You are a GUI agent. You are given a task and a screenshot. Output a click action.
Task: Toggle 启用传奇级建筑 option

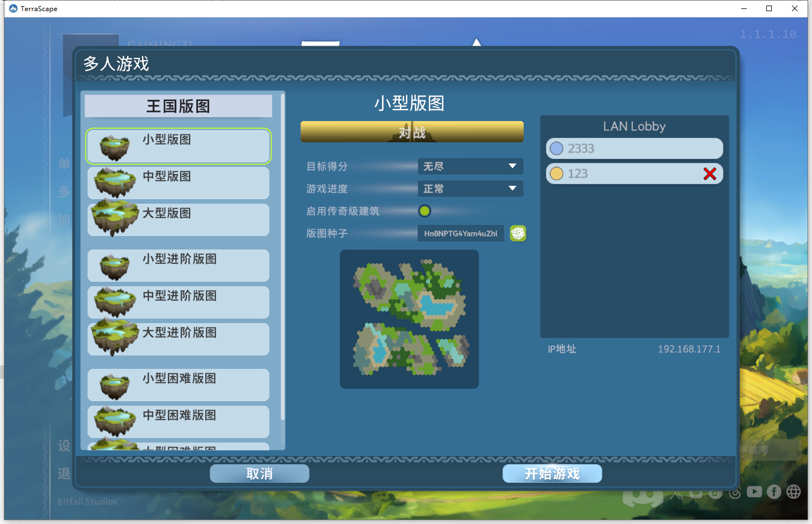click(424, 211)
